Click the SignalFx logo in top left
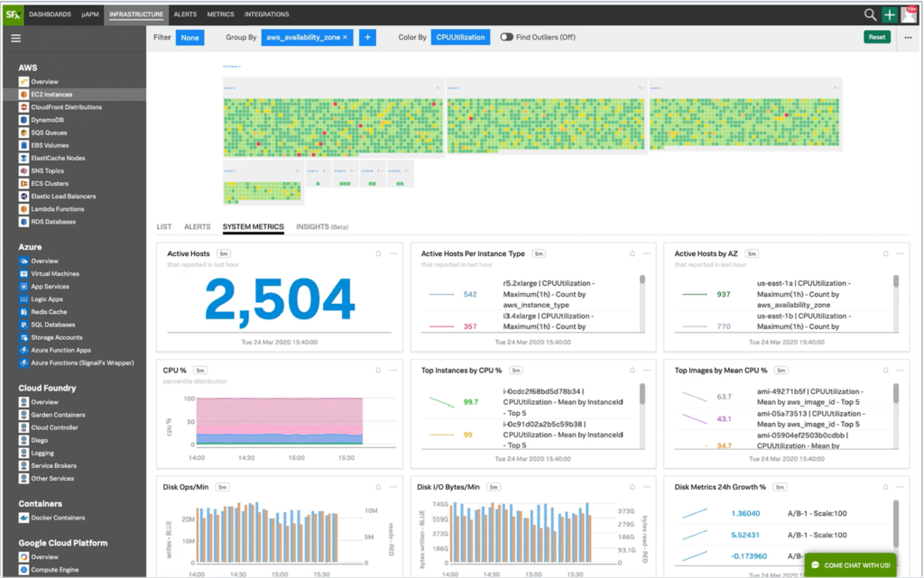This screenshot has width=924, height=578. pyautogui.click(x=14, y=14)
